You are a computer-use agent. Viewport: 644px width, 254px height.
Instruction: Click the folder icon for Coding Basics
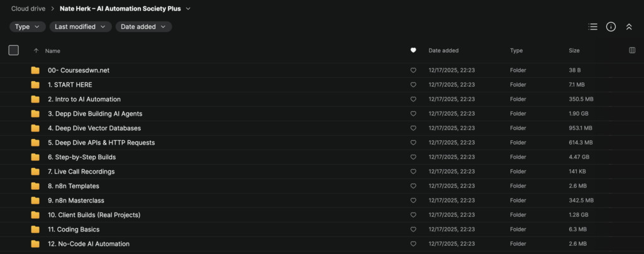pyautogui.click(x=35, y=229)
